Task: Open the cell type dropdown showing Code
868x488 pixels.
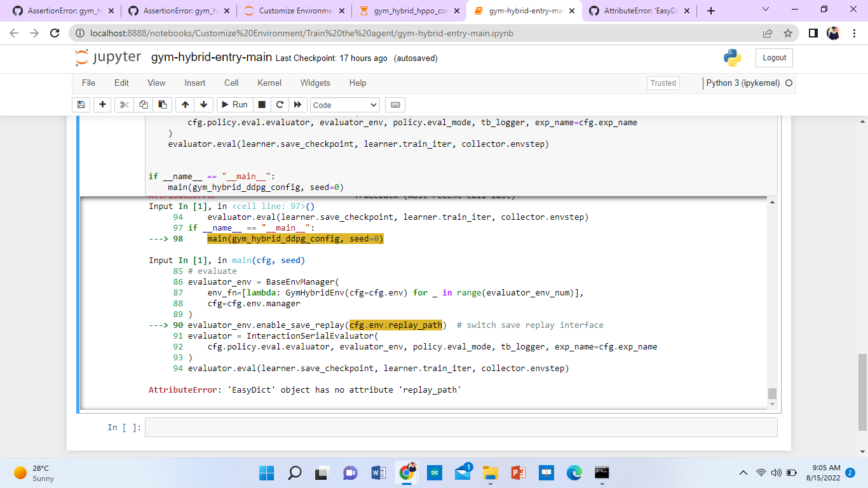Action: (344, 104)
